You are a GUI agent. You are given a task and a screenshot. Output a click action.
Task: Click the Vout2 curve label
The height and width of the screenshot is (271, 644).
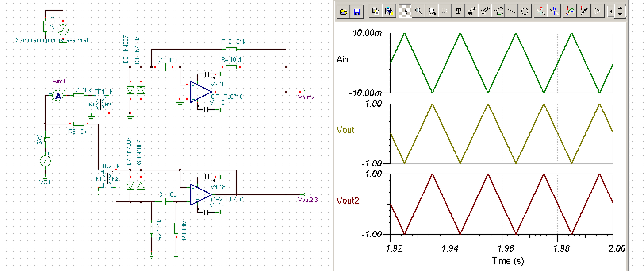[348, 201]
